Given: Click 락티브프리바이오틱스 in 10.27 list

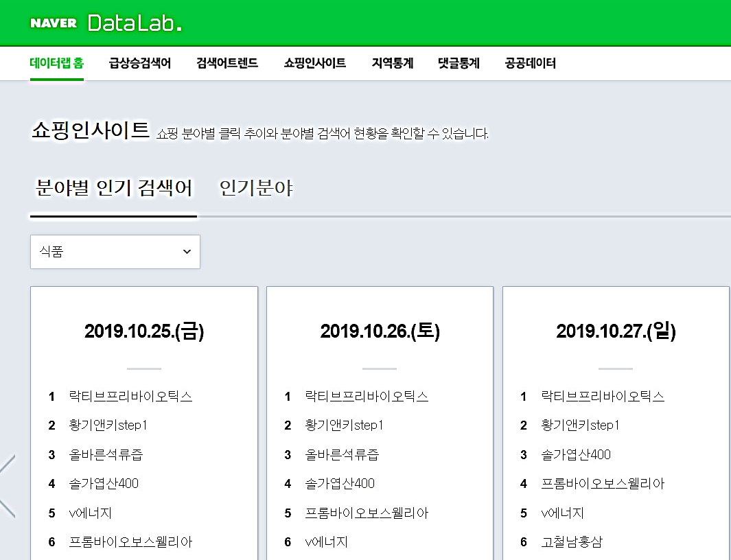Looking at the screenshot, I should tap(603, 397).
